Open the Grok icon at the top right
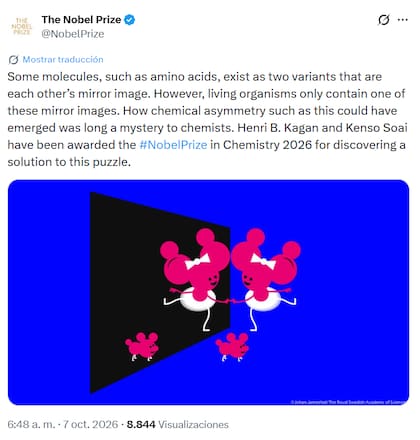Viewport: 420px width, 440px height. tap(383, 20)
